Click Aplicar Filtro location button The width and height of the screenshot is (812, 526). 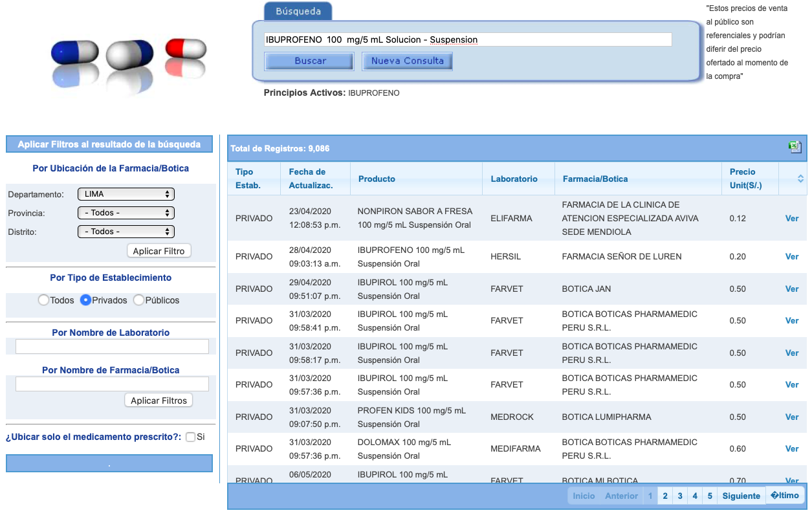click(x=159, y=251)
